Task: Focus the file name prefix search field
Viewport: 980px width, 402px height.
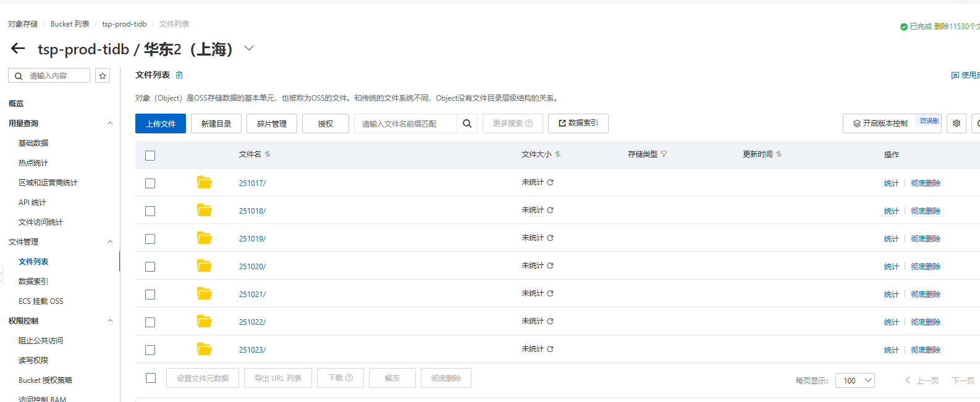Action: pos(405,124)
